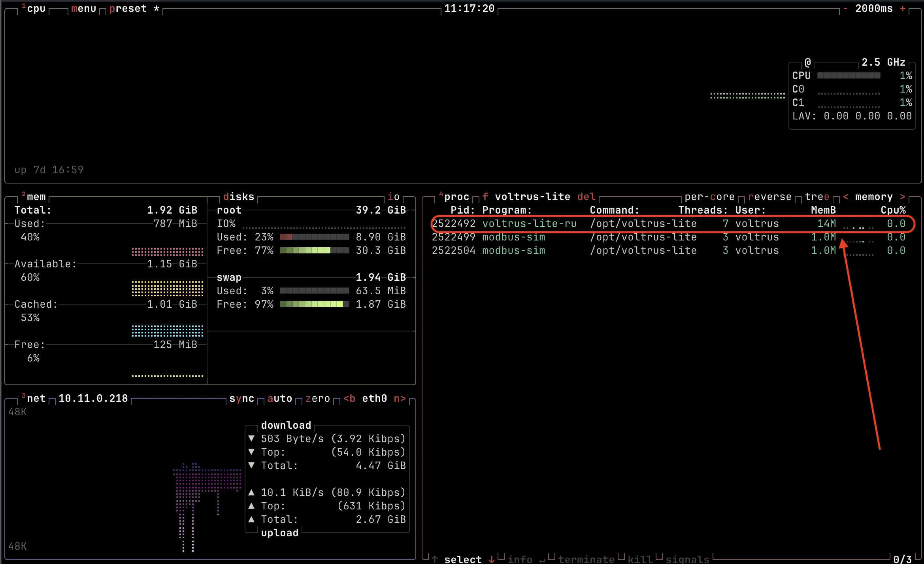Toggle the proc box label
Viewport: 924px width, 564px height.
point(454,197)
